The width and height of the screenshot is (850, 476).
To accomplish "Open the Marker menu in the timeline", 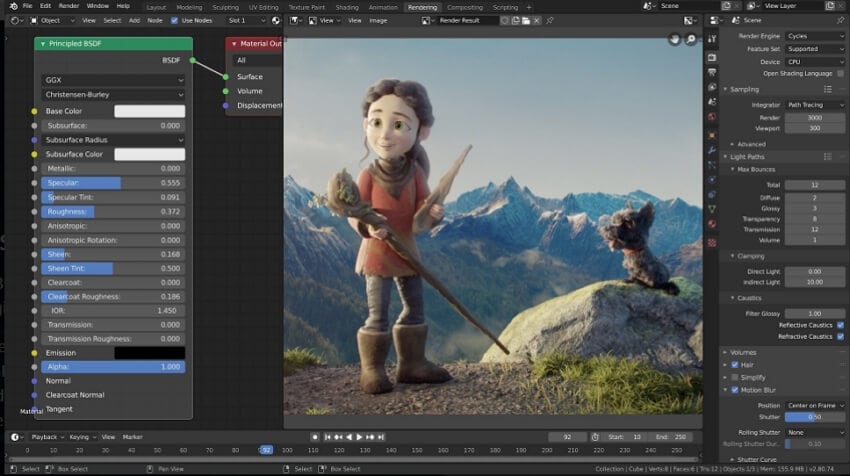I will (x=132, y=437).
